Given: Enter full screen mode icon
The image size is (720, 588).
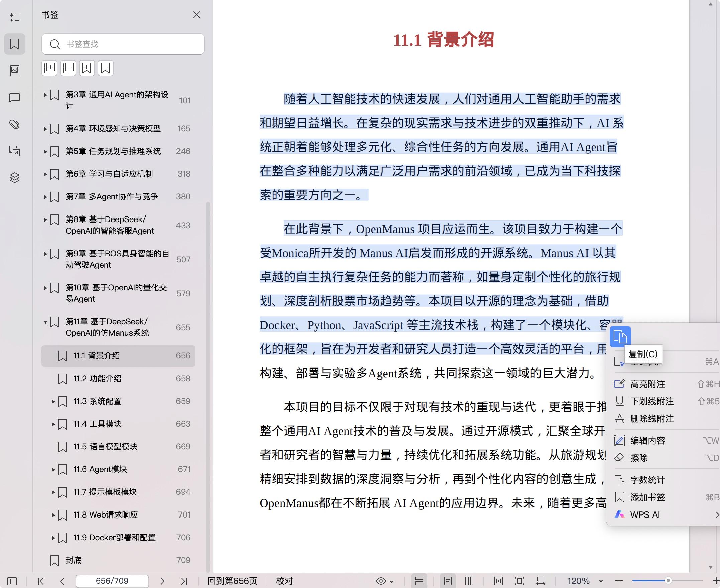Looking at the screenshot, I should coord(520,581).
